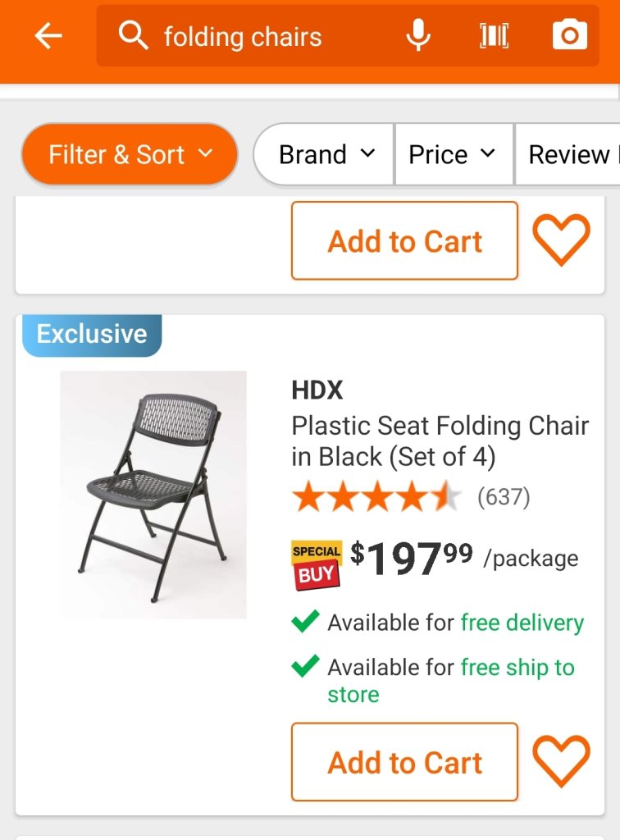View the 637 star ratings
The image size is (620, 840).
[410, 497]
